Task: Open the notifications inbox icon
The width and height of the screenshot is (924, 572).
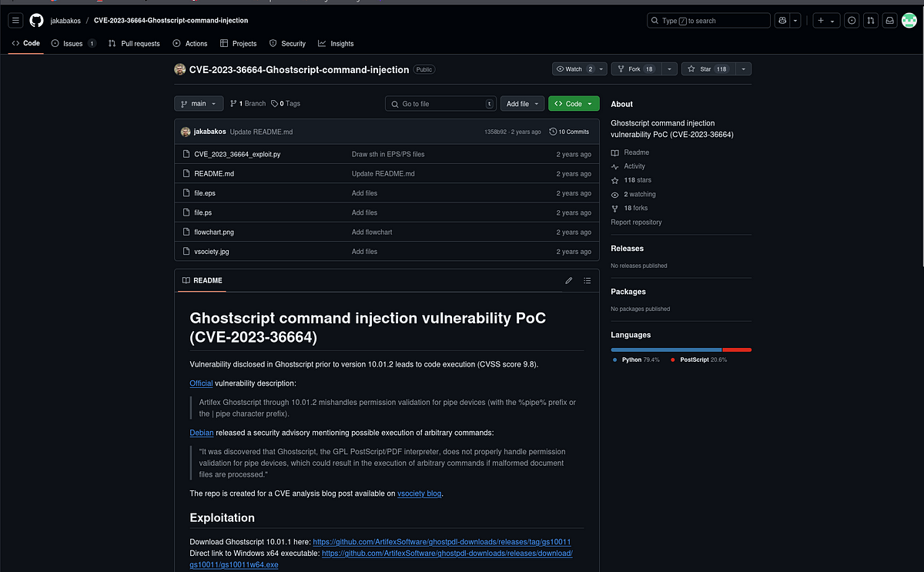Action: (x=889, y=21)
